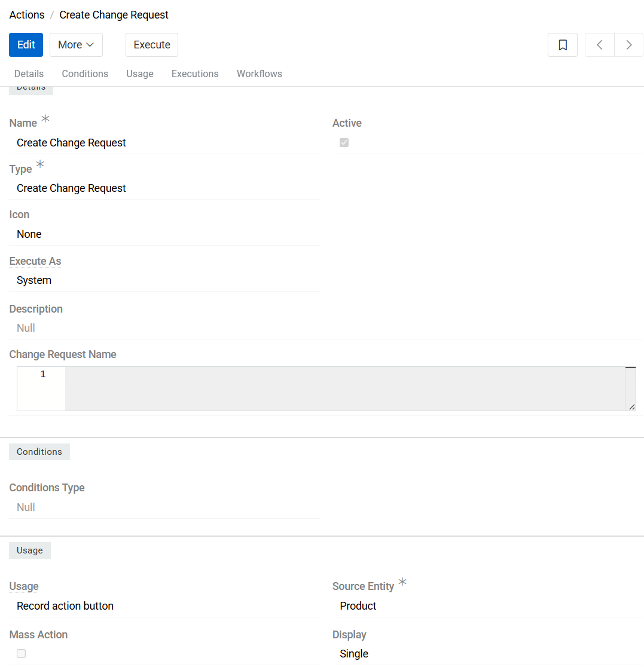Open the More dropdown menu
This screenshot has width=644, height=670.
click(76, 44)
